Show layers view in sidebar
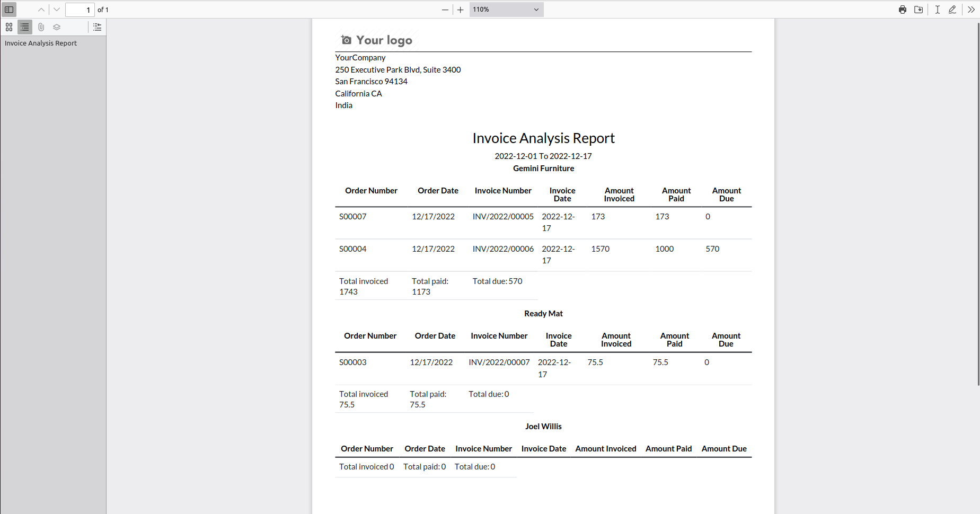This screenshot has height=514, width=980. 57,27
